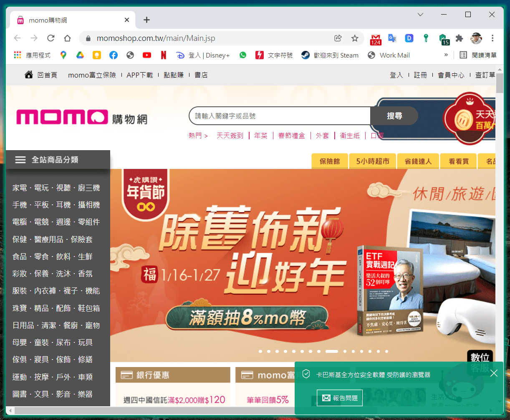Screen dimensions: 510x420
Task: Open the Google Translate extension icon
Action: pos(392,38)
